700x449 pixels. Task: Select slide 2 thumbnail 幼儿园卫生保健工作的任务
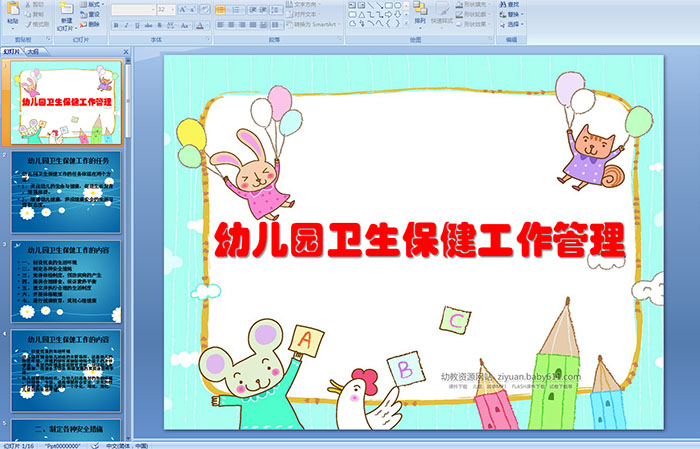coord(66,192)
